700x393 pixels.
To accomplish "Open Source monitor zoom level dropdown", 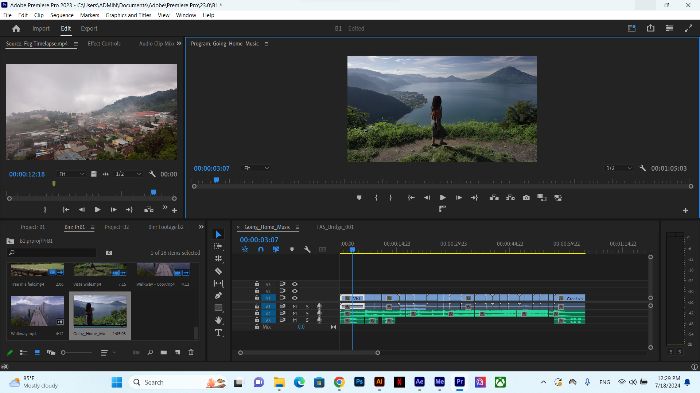I will tap(71, 174).
